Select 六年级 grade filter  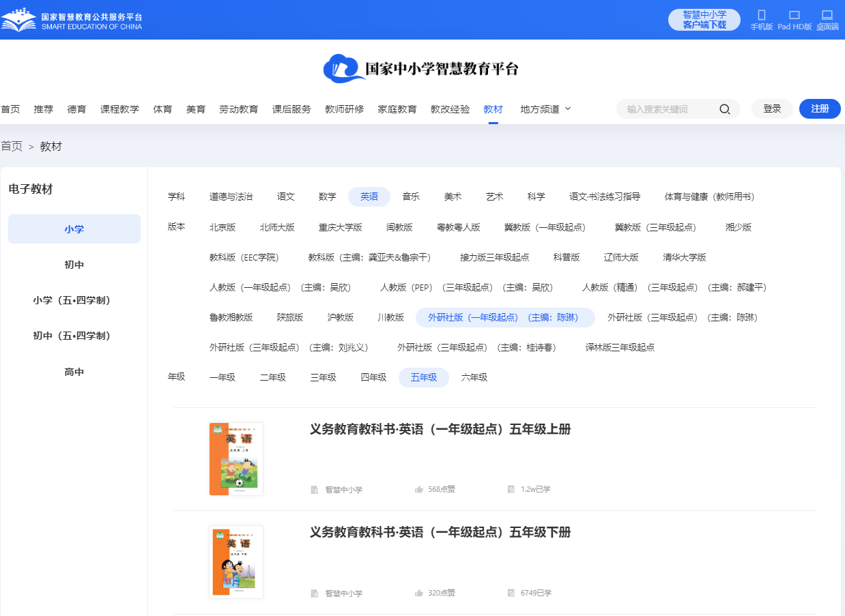click(474, 377)
